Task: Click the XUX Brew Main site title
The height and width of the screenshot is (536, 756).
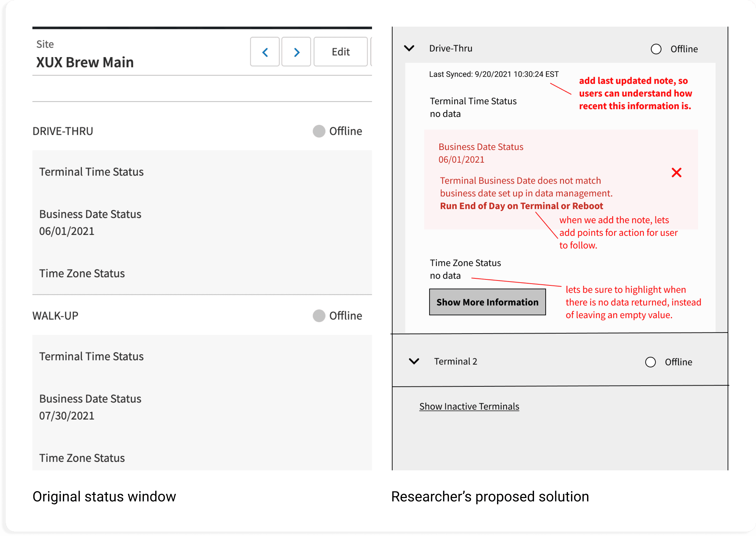Action: point(85,62)
